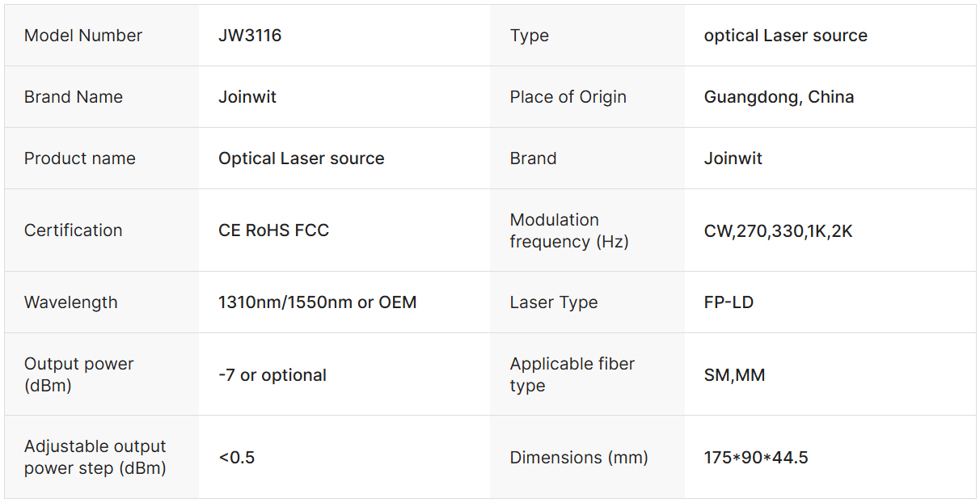
Task: Select the 175*90*44.5 dimensions value
Action: click(x=756, y=458)
